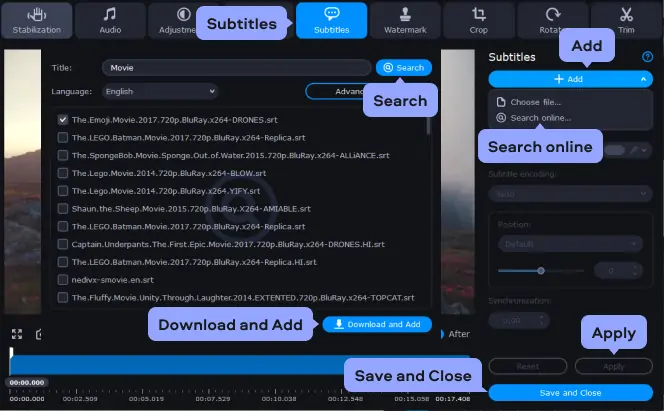Click the Reset button
664x411 pixels.
(528, 366)
